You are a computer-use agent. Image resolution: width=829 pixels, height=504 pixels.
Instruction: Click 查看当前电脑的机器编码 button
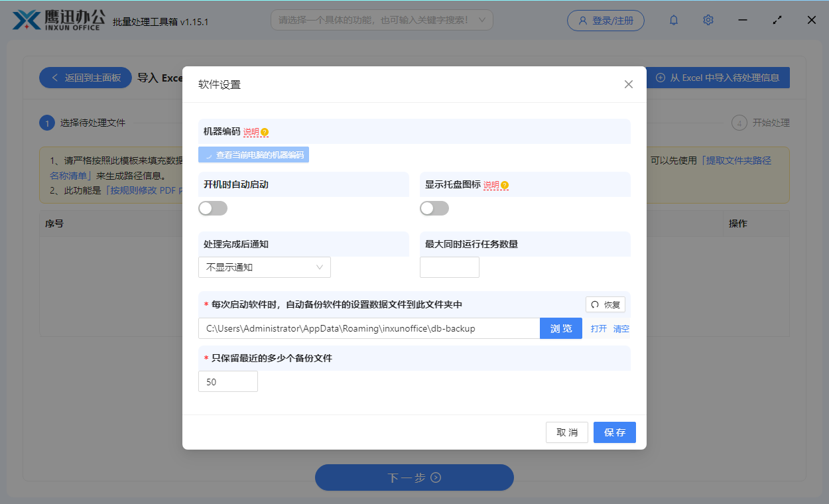254,155
